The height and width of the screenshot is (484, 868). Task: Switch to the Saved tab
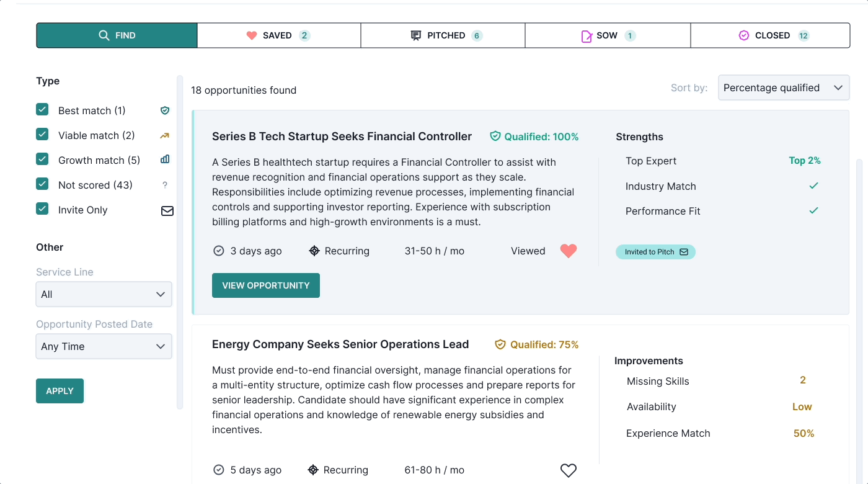click(278, 35)
